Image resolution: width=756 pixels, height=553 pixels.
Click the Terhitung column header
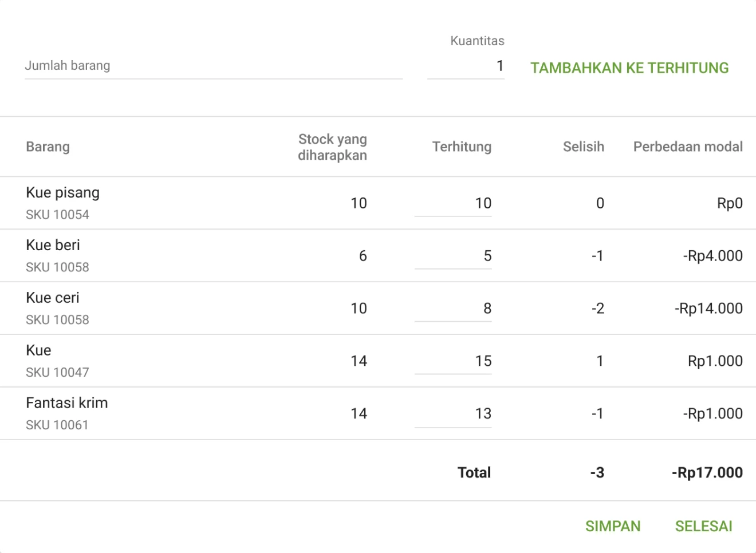[462, 147]
